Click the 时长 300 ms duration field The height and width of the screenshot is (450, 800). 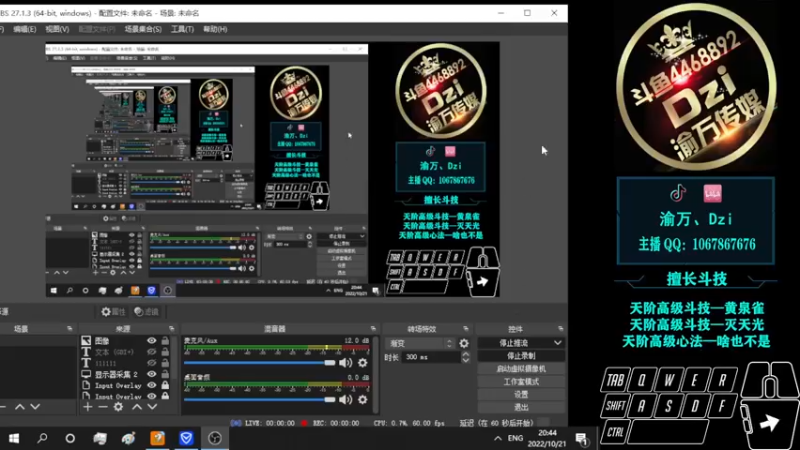[x=432, y=357]
